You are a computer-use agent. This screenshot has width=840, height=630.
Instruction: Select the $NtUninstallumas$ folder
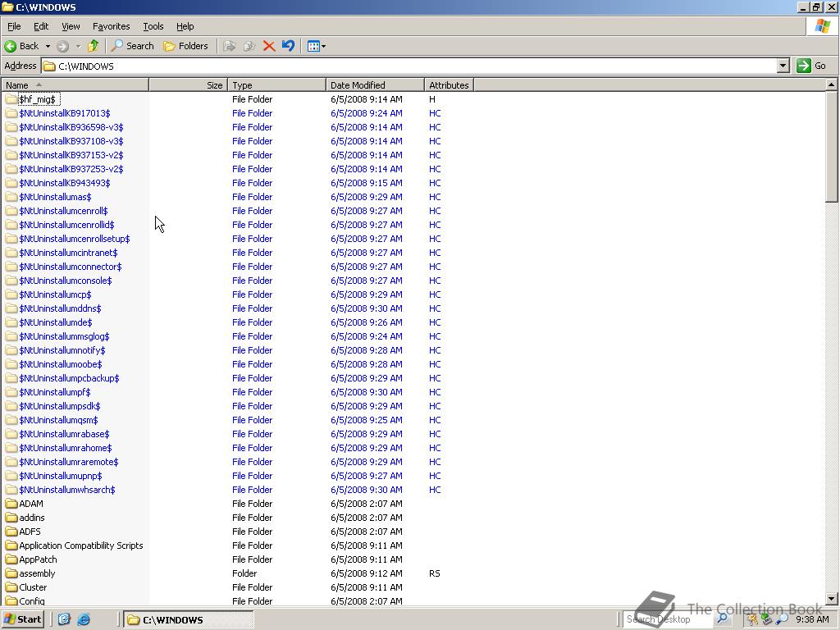point(55,197)
